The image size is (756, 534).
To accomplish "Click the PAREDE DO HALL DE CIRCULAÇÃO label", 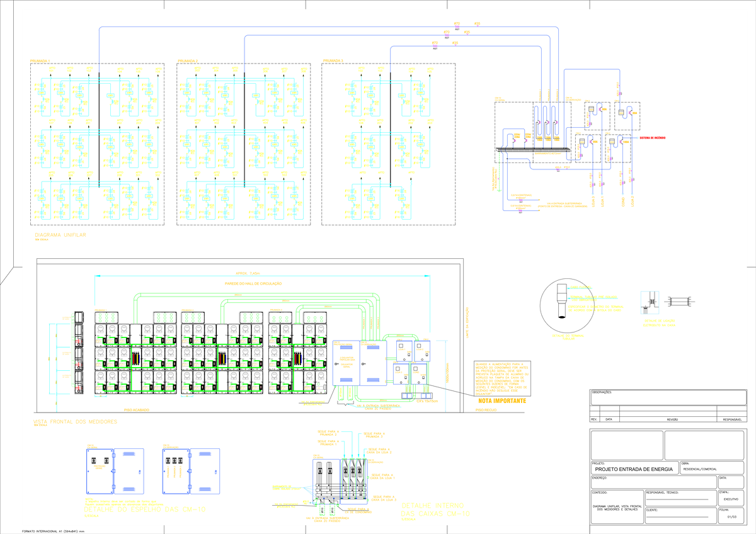I will (253, 284).
